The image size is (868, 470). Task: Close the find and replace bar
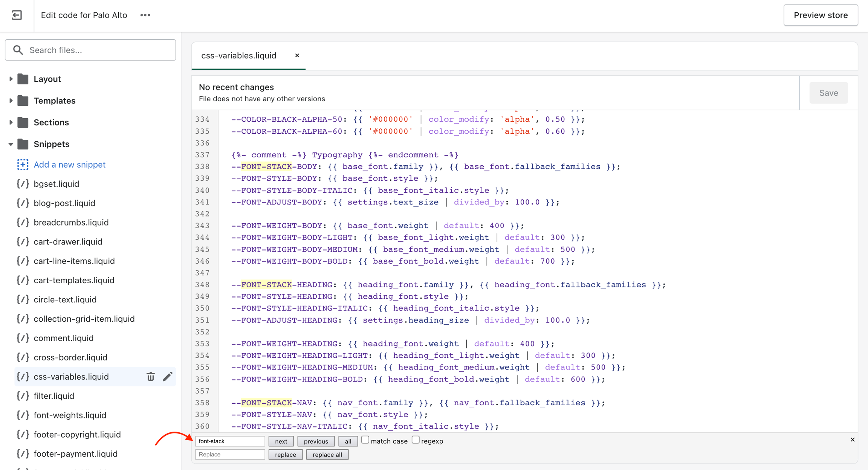(x=853, y=439)
